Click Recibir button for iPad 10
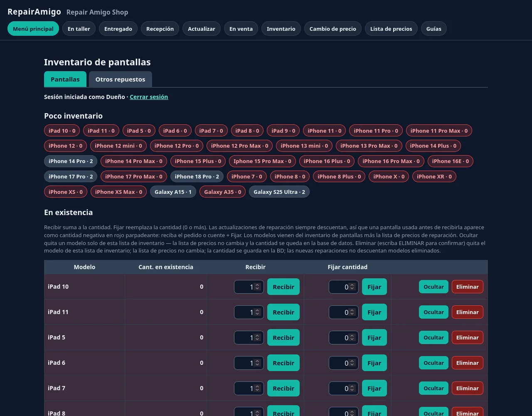 (283, 287)
